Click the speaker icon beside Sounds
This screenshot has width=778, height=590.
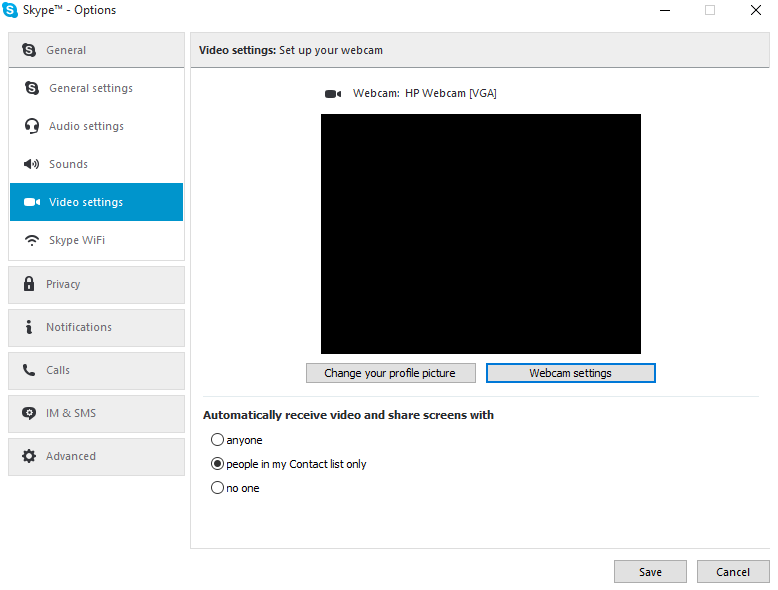[32, 164]
